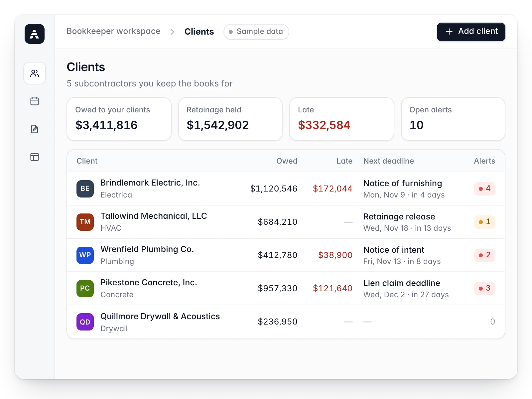Click the Notice of intent deadline

tap(394, 250)
